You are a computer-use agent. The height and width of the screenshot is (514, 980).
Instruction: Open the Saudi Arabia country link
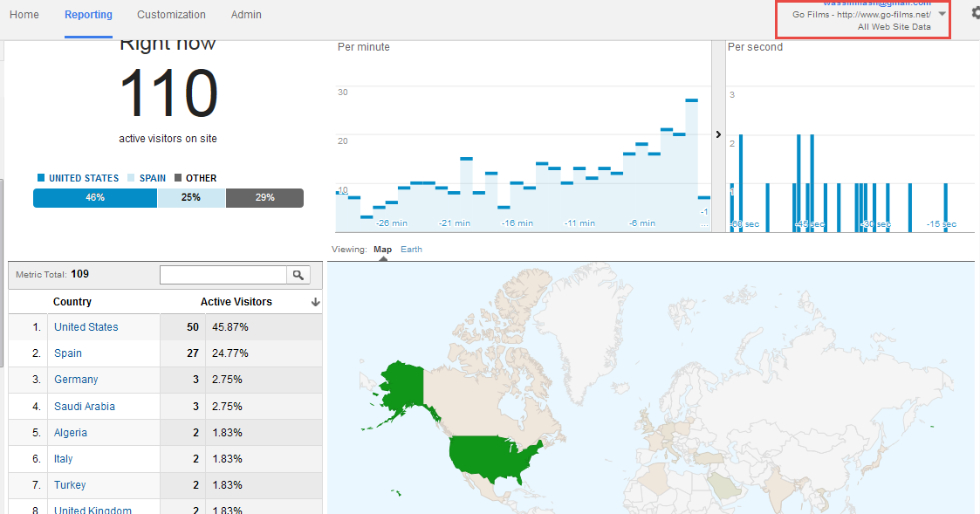85,407
